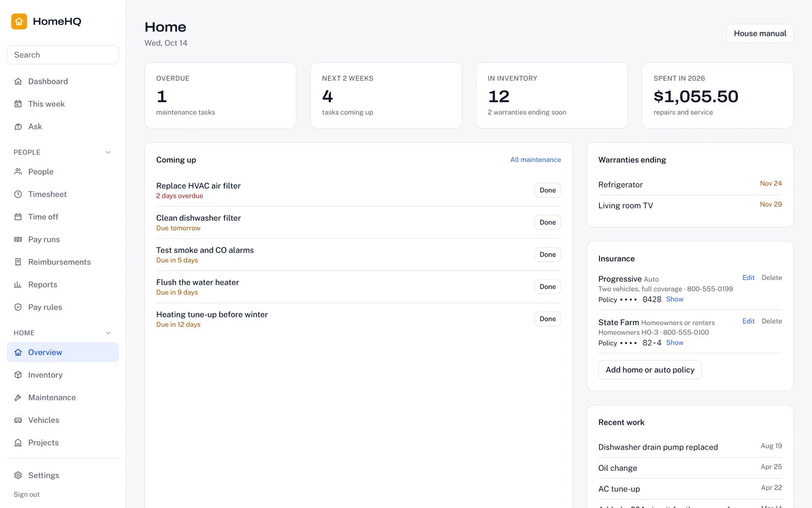Screen dimensions: 812x508
Task: Click the People users icon
Action: (18, 172)
